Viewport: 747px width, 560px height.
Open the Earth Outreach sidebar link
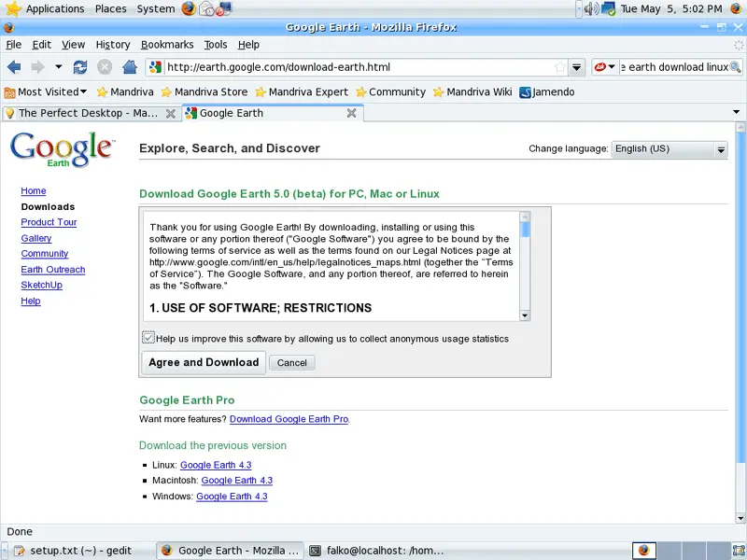(53, 270)
